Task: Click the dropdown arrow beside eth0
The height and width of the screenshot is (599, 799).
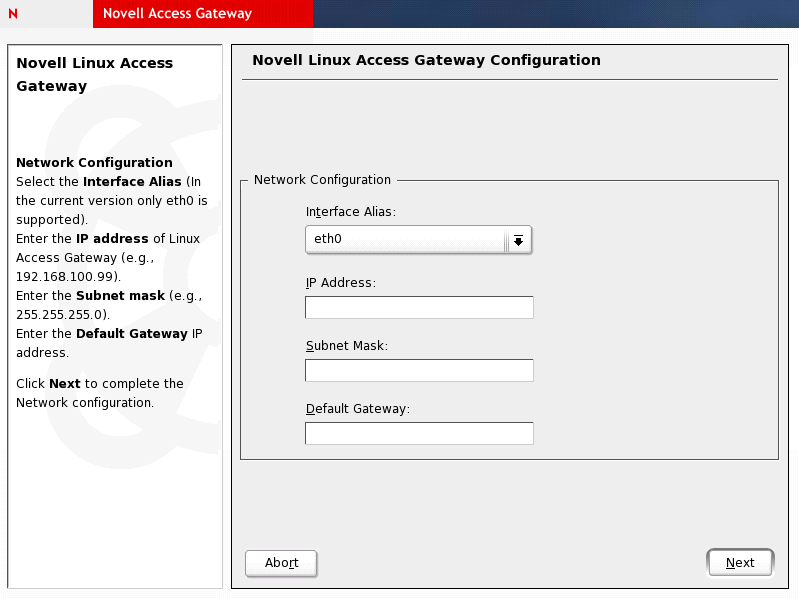Action: [x=518, y=240]
